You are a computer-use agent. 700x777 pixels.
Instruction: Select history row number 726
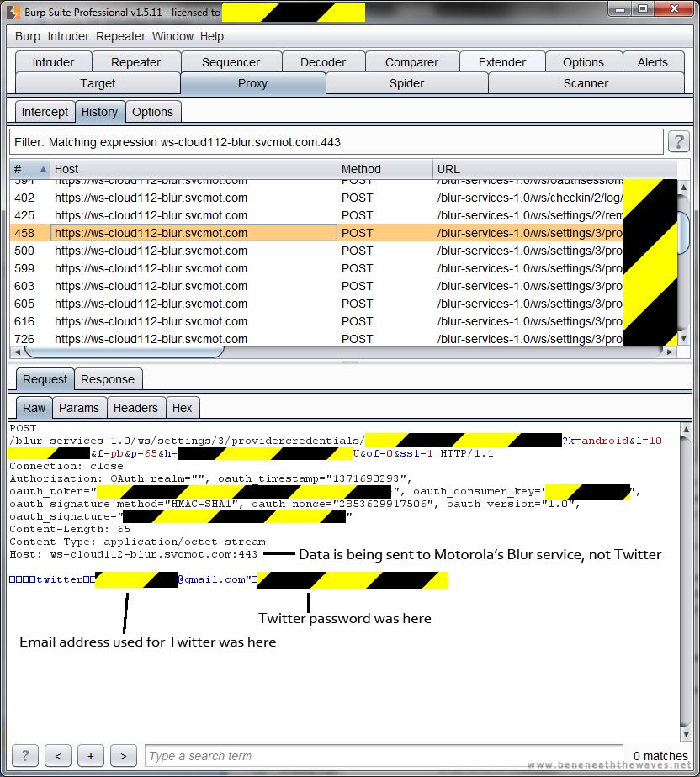pos(316,339)
